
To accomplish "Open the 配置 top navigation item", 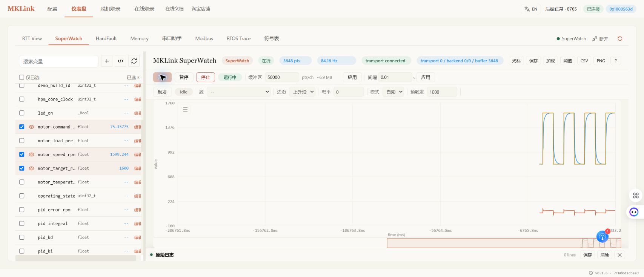I will click(52, 9).
